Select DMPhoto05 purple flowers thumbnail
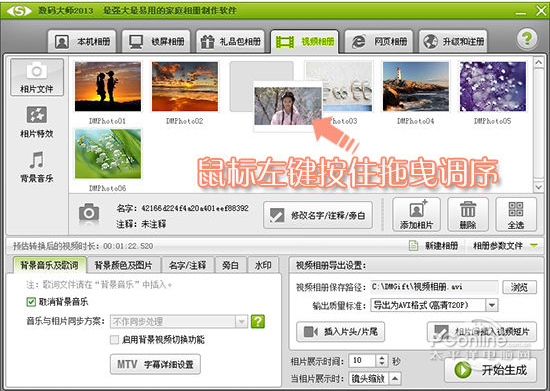Screen dimensions: 550x391 (x=493, y=86)
